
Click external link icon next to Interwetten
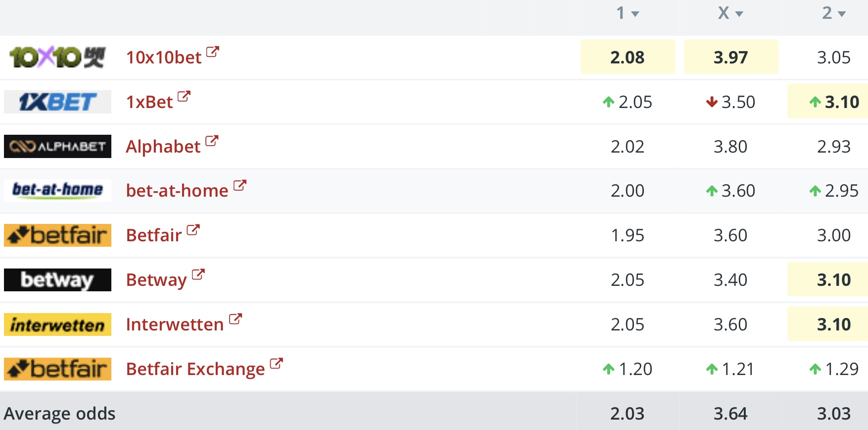click(236, 319)
